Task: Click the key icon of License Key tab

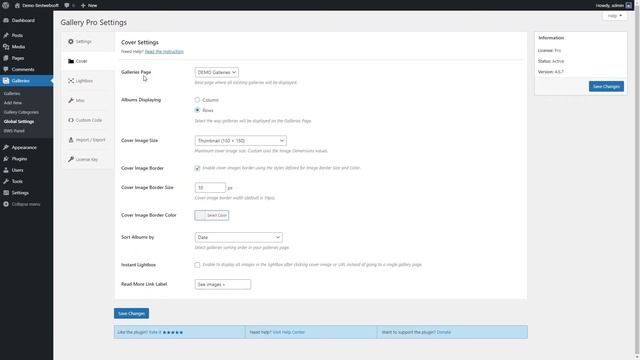Action: [x=71, y=159]
